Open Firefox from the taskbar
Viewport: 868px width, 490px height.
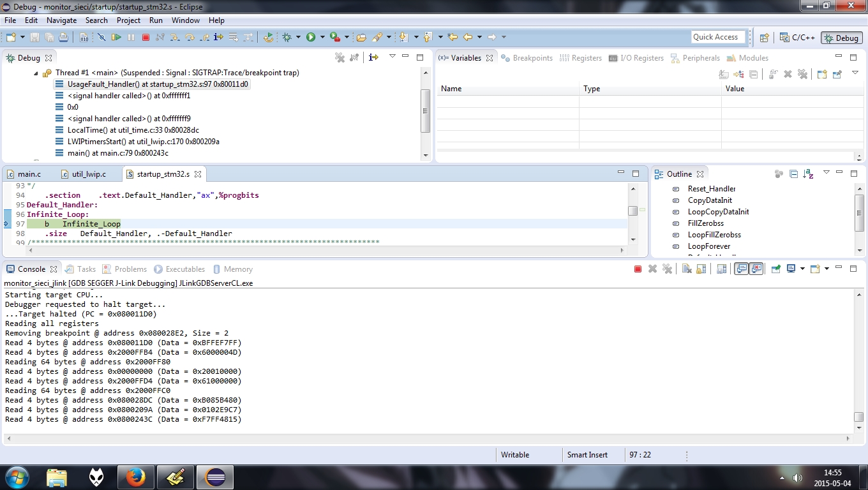coord(135,477)
